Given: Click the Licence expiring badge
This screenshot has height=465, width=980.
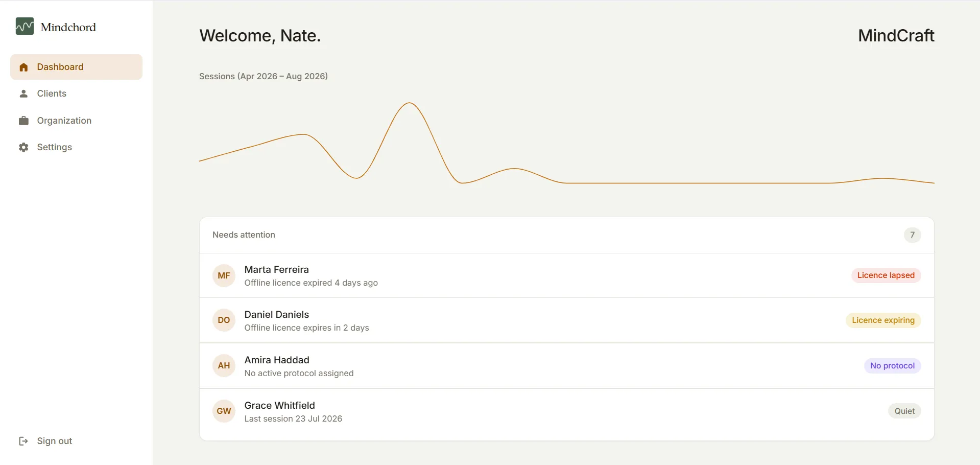Looking at the screenshot, I should 883,320.
